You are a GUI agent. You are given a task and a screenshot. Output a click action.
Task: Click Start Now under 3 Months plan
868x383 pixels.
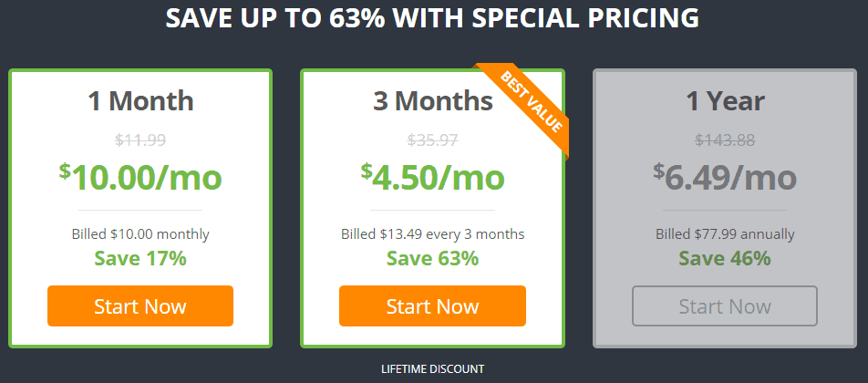point(432,306)
